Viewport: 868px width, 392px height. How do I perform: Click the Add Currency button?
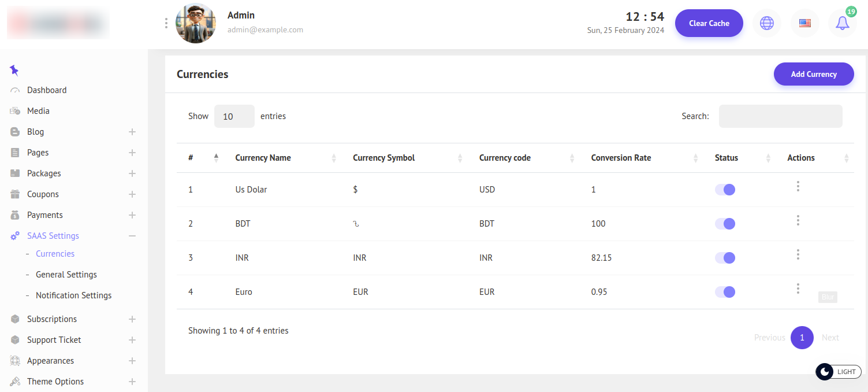pos(813,74)
